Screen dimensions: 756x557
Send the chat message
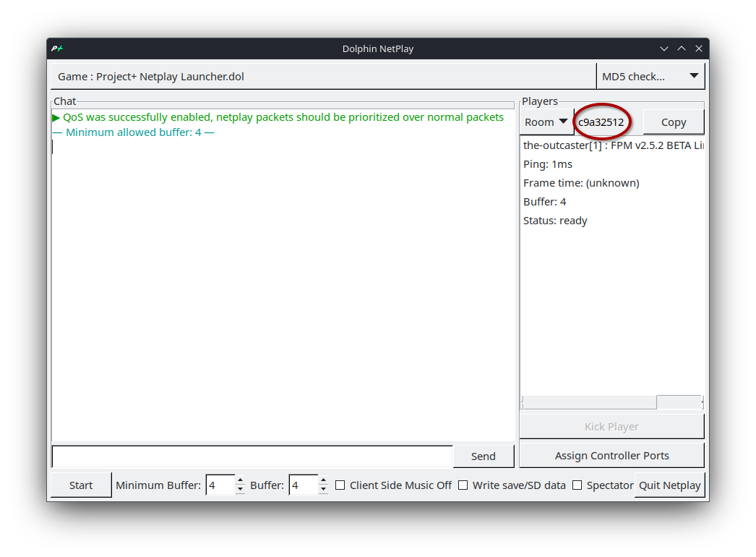click(483, 456)
